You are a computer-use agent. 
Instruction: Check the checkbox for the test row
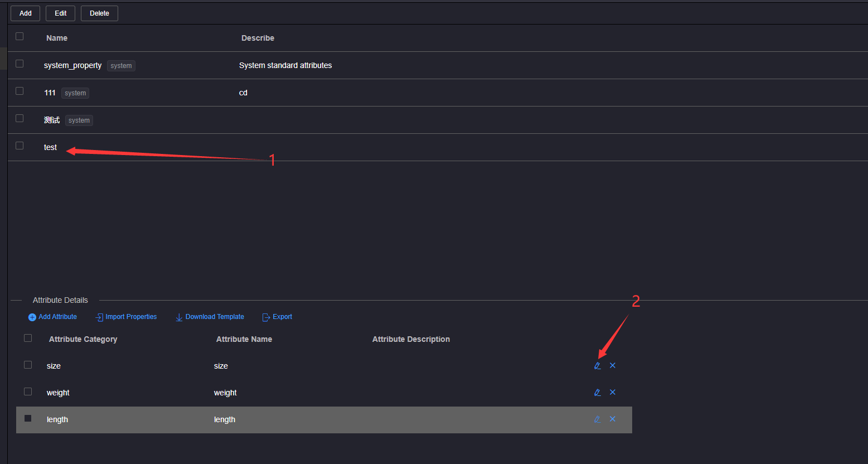20,146
